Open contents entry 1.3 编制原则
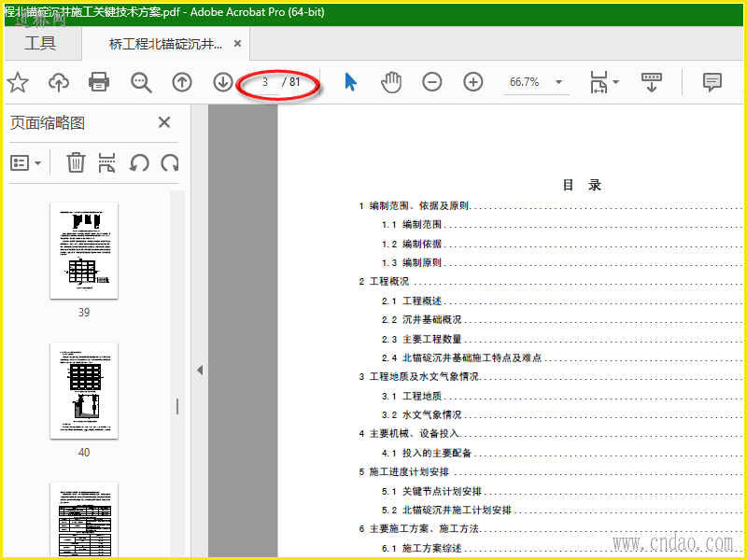The height and width of the screenshot is (560, 747). coord(564,262)
